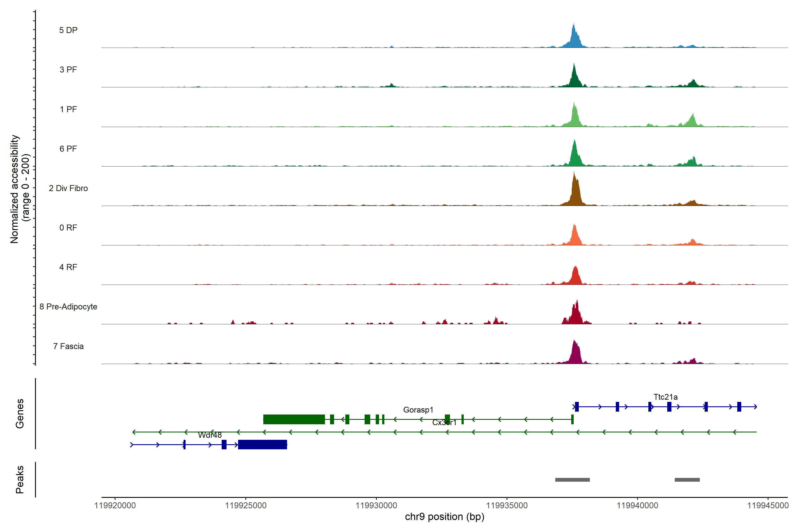Click the large blue Wdr48 exon block
This screenshot has width=798, height=532.
point(262,444)
